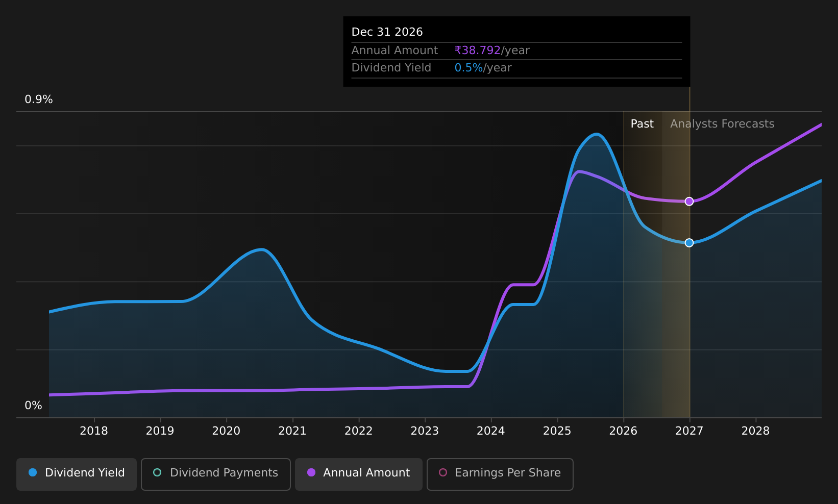Image resolution: width=838 pixels, height=504 pixels.
Task: Click the 2028 x-axis label
Action: pos(755,431)
